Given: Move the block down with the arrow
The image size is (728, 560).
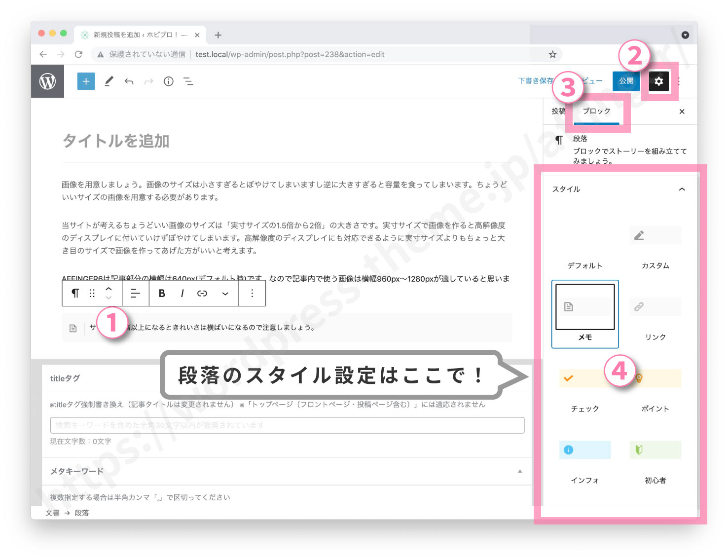Looking at the screenshot, I should pyautogui.click(x=109, y=298).
